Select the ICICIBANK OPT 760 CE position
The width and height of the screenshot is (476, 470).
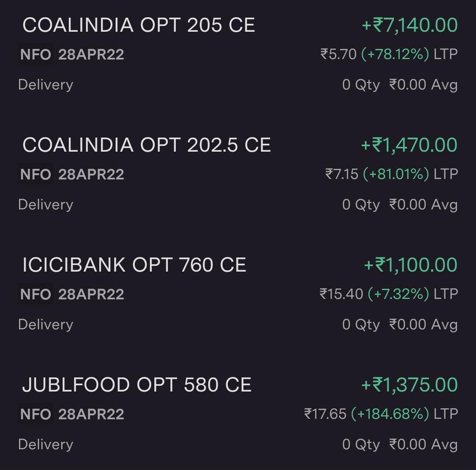[134, 265]
